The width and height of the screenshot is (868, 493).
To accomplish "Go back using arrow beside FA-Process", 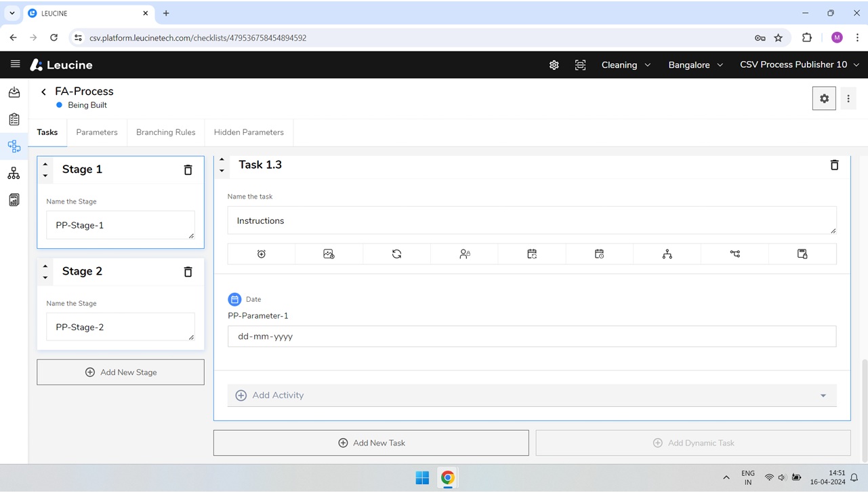I will coord(44,92).
